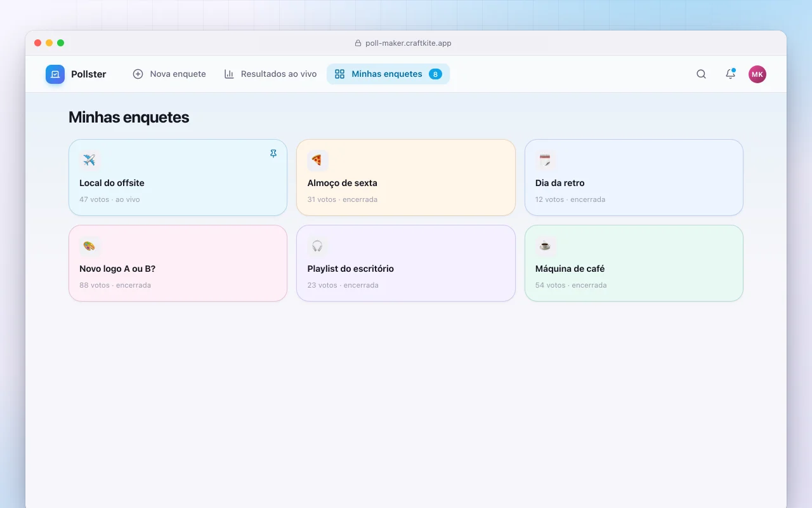812x508 pixels.
Task: Click the calendar icon on Dia da retro
Action: tap(546, 161)
